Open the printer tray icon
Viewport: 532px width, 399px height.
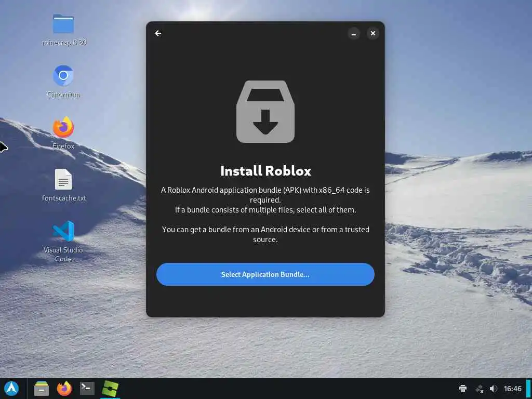(463, 389)
